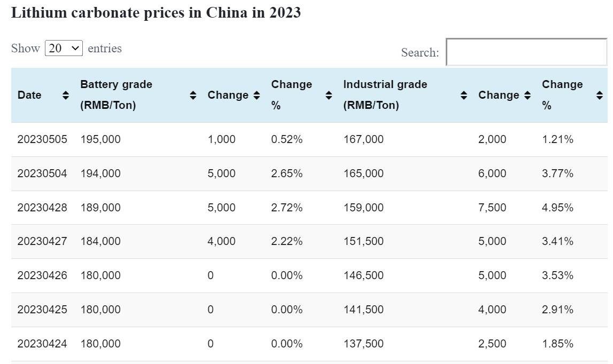
Task: Click sort icon for last Change % column
Action: (x=600, y=95)
